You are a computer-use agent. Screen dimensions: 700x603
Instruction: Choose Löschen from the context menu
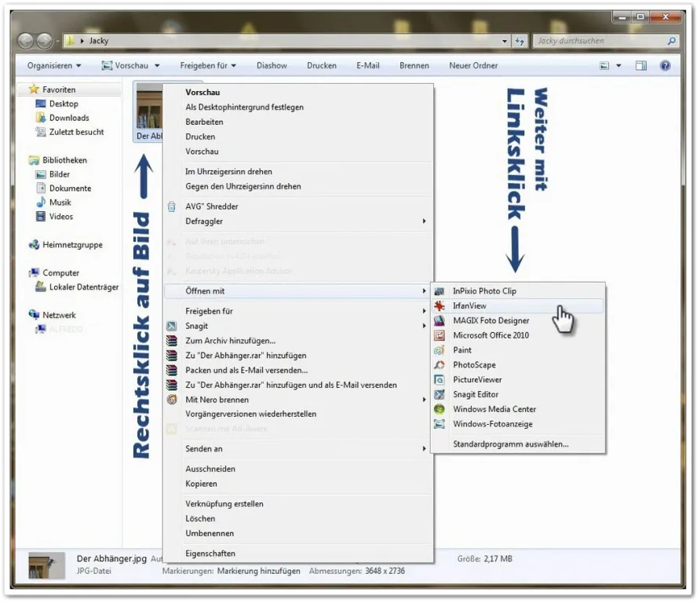pyautogui.click(x=298, y=518)
